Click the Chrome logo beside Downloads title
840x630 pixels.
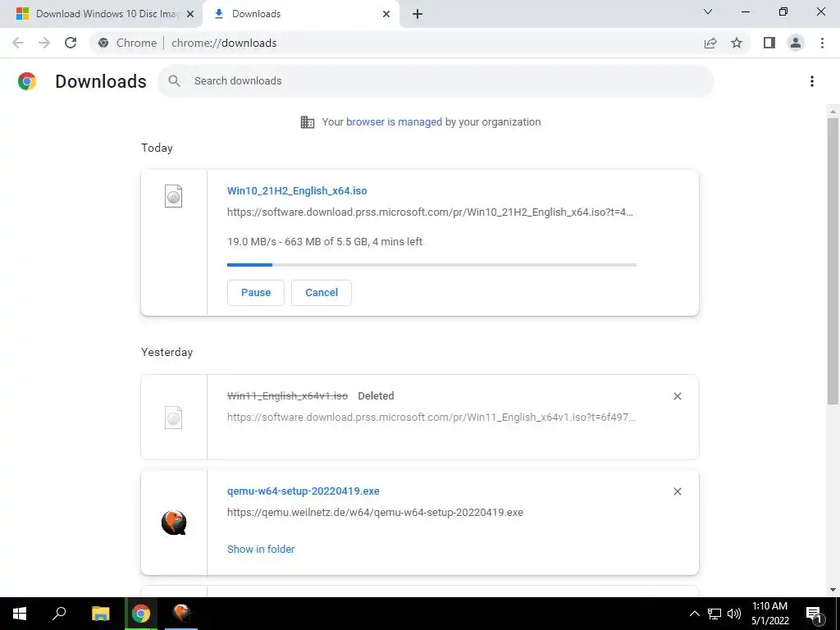(27, 81)
